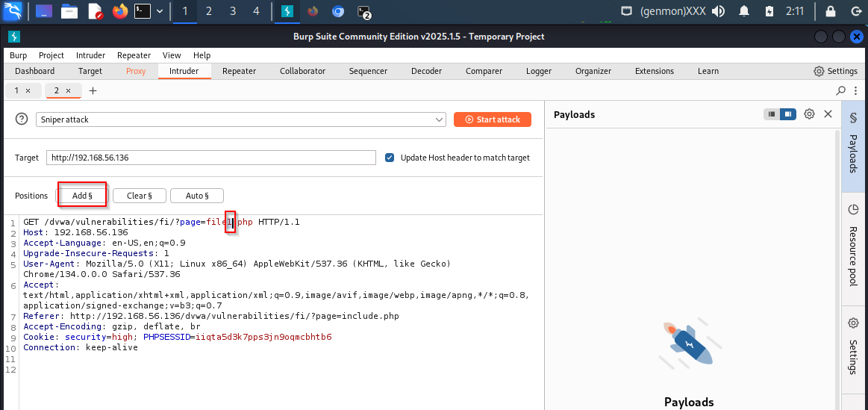Viewport: 868px width, 410px height.
Task: Select Intruder attack tab 1
Action: point(16,90)
